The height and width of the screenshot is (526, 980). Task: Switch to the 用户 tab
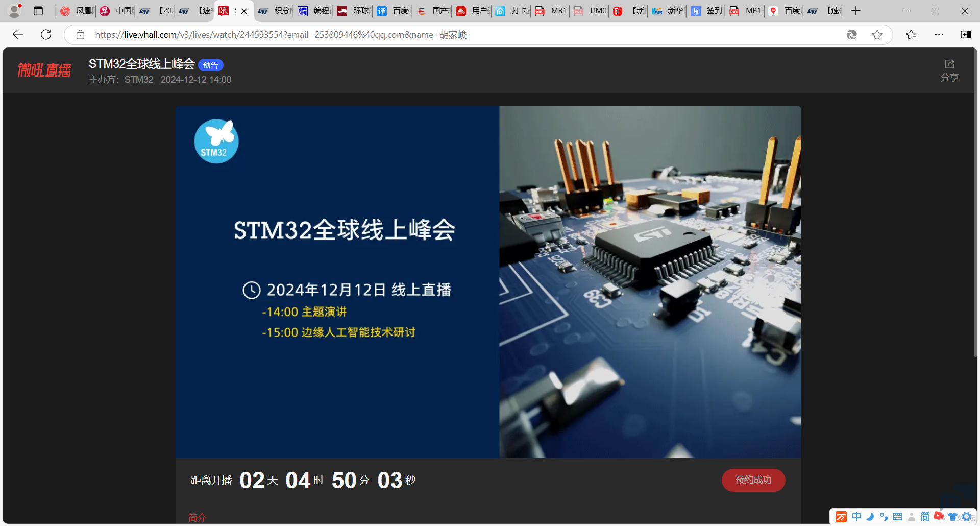(473, 11)
